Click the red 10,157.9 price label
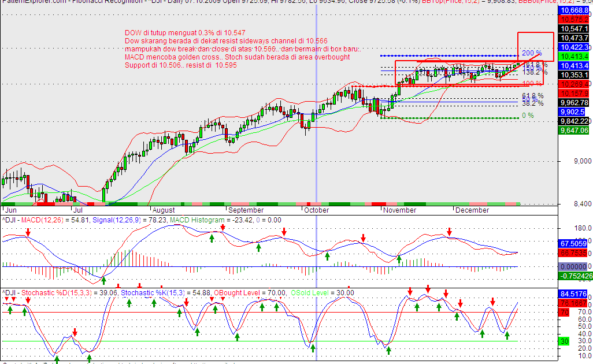This screenshot has height=364, width=593. tap(574, 94)
